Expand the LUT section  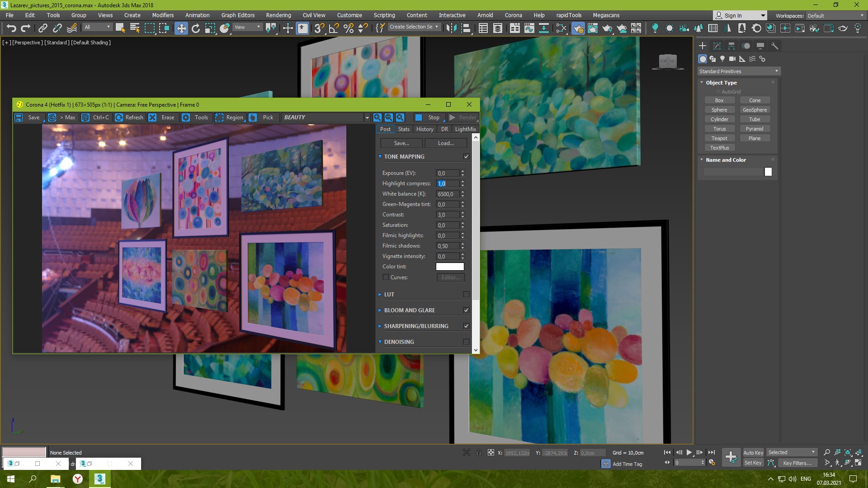tap(380, 295)
